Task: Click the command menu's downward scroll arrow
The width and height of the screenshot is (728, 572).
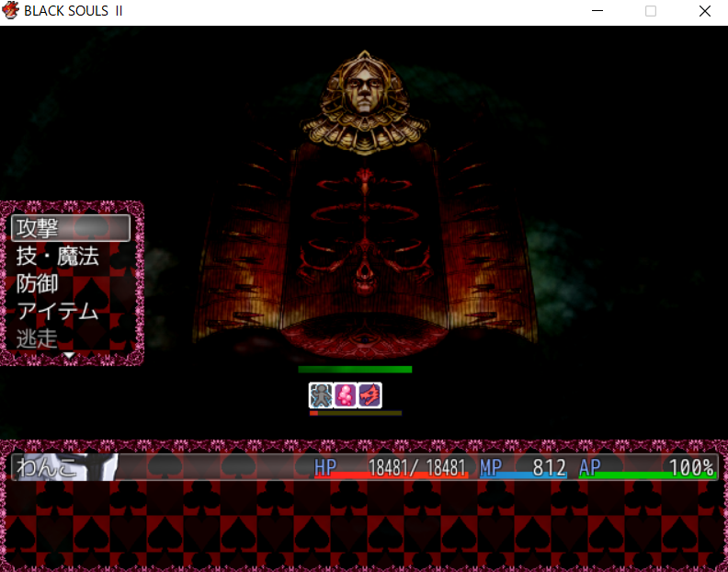Action: pyautogui.click(x=69, y=356)
